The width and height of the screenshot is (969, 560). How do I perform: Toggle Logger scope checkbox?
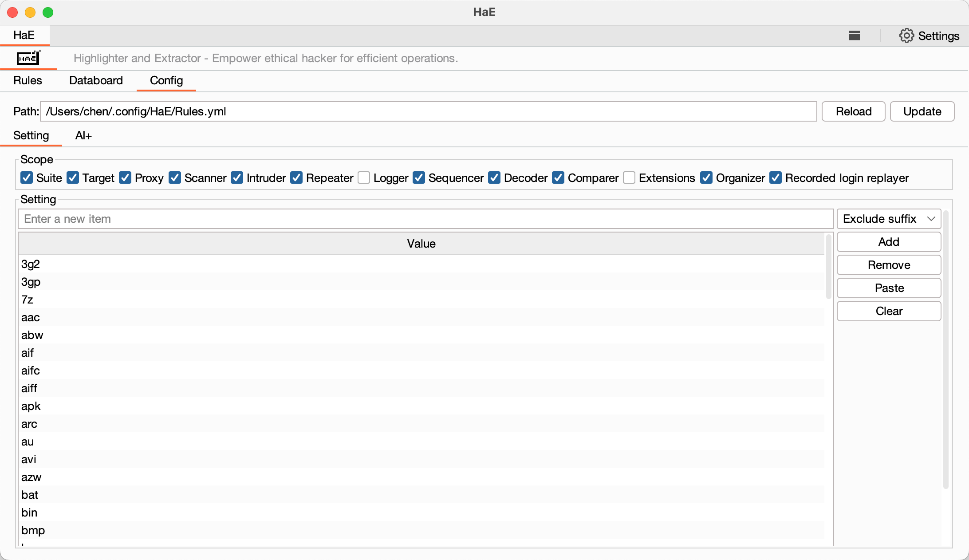pyautogui.click(x=365, y=178)
